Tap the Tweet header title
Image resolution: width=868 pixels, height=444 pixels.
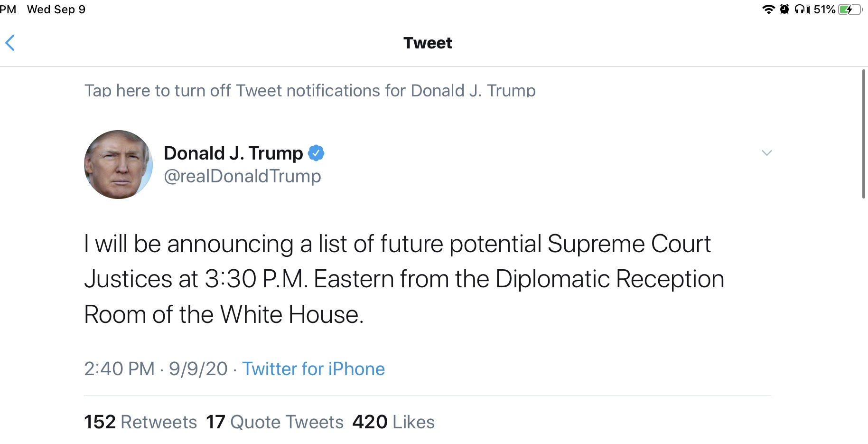point(428,43)
